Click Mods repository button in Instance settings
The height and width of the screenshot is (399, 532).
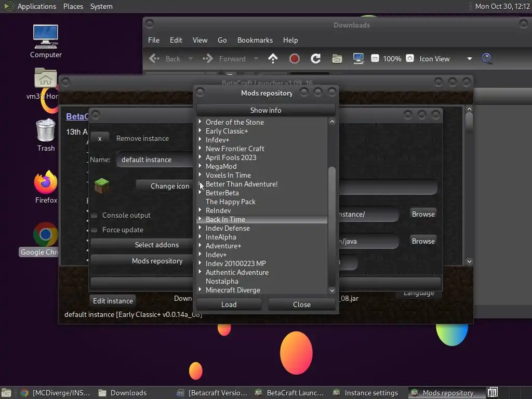coord(142,261)
